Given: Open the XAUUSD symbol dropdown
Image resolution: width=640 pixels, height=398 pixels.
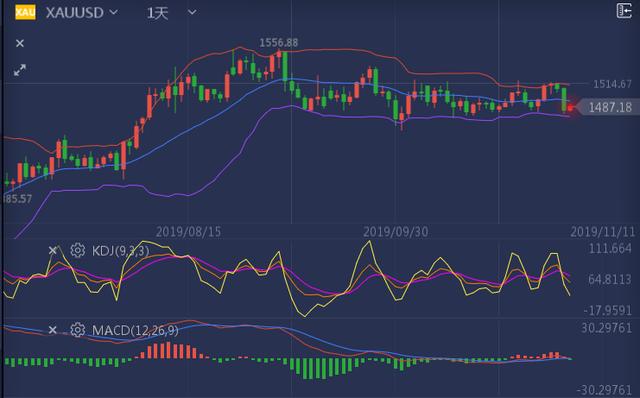Looking at the screenshot, I should pyautogui.click(x=114, y=13).
